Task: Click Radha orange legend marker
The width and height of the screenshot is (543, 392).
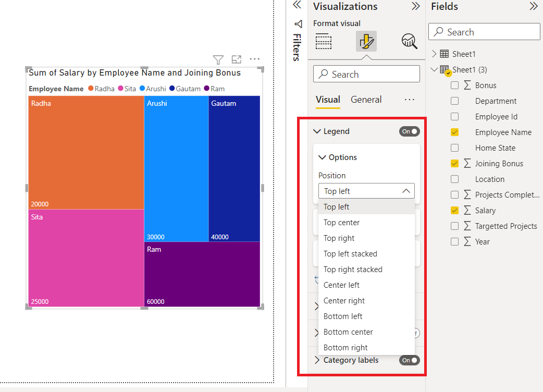Action: 91,88
